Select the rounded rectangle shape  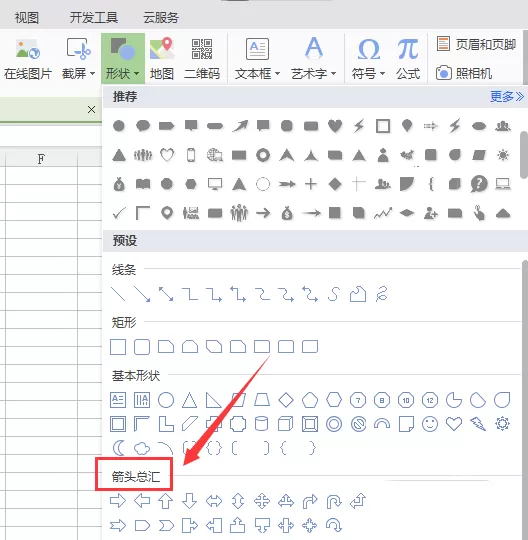[142, 347]
